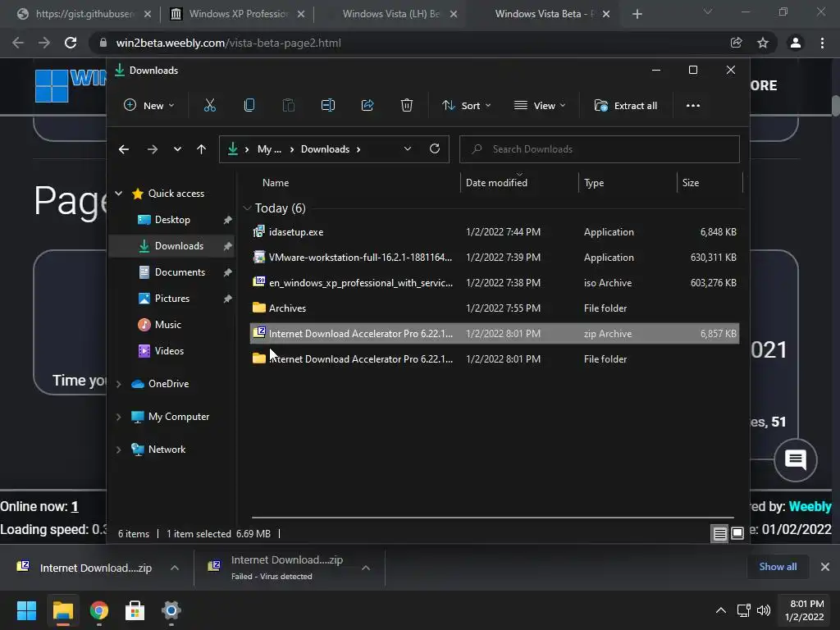Collapse the Today (6) group
The image size is (840, 630).
point(247,208)
